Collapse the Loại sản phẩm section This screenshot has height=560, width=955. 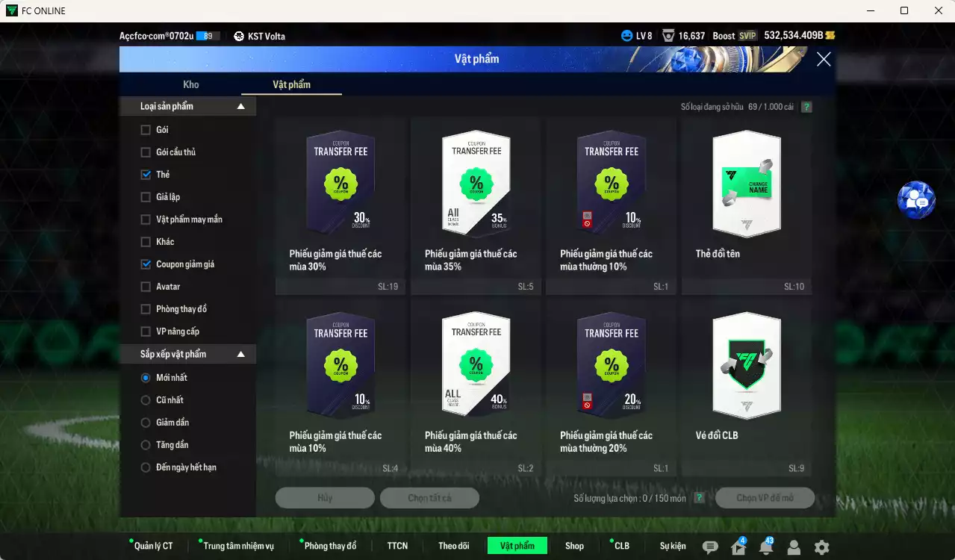click(240, 105)
